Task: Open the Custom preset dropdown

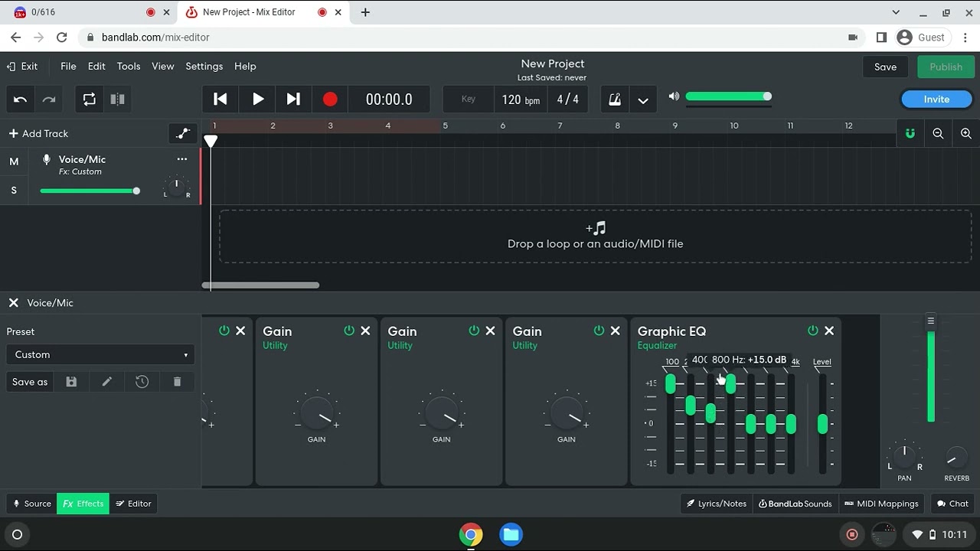Action: (x=100, y=354)
